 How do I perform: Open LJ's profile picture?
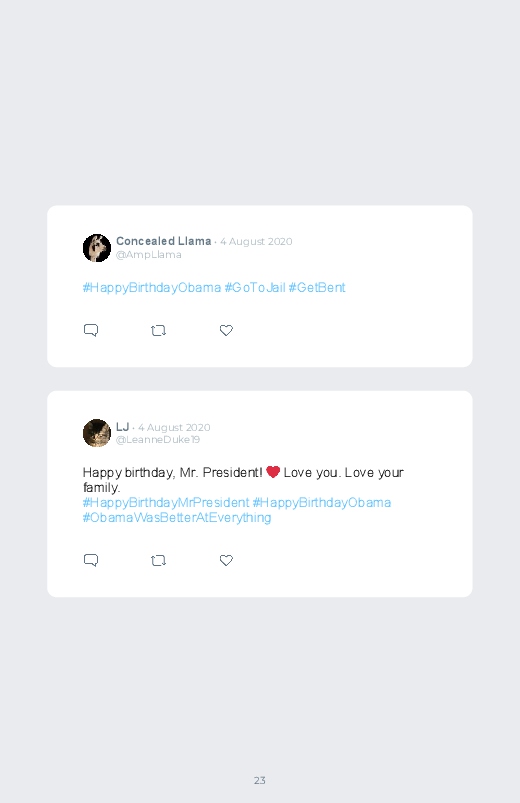click(x=97, y=433)
